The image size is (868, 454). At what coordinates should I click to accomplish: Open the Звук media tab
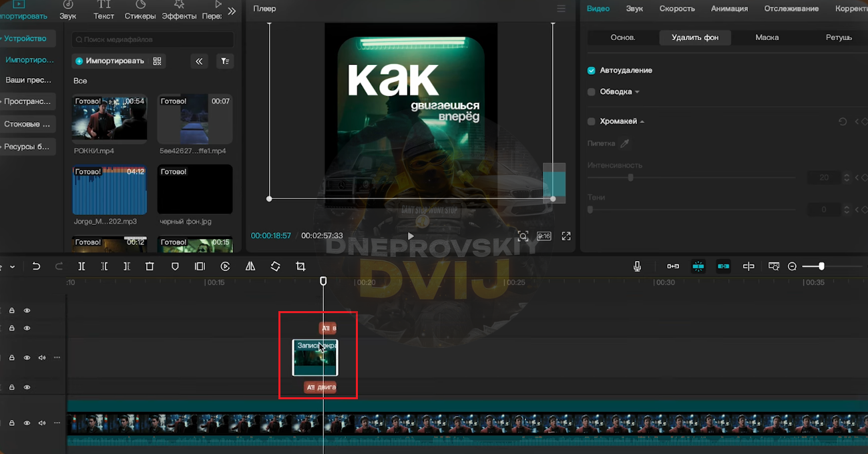tap(67, 10)
